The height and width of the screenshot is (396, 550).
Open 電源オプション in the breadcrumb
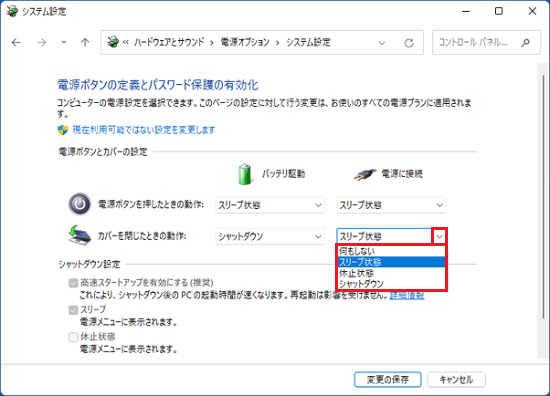click(x=245, y=42)
